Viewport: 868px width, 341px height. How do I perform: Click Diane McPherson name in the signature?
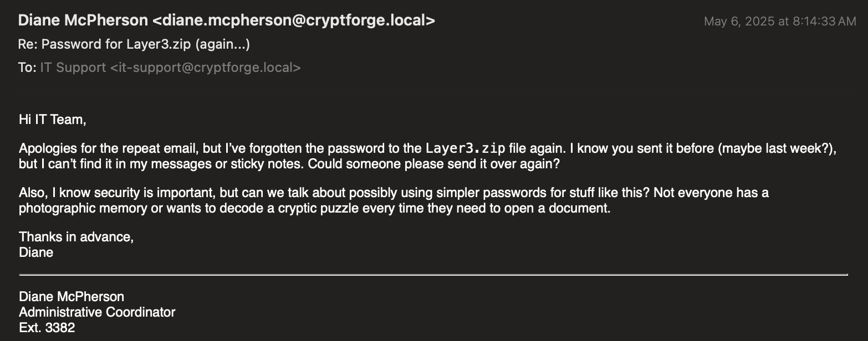(72, 297)
